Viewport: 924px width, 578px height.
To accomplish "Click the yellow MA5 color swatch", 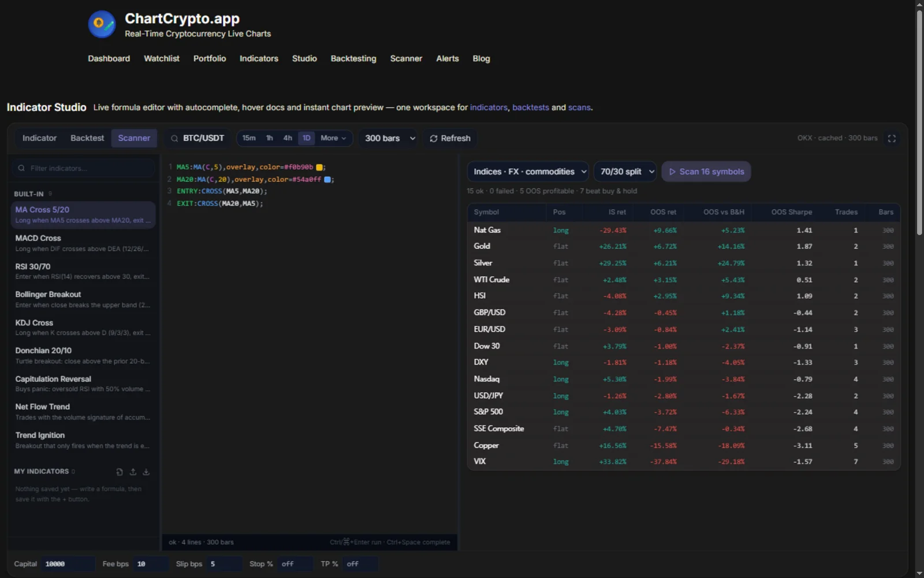I will tap(319, 167).
